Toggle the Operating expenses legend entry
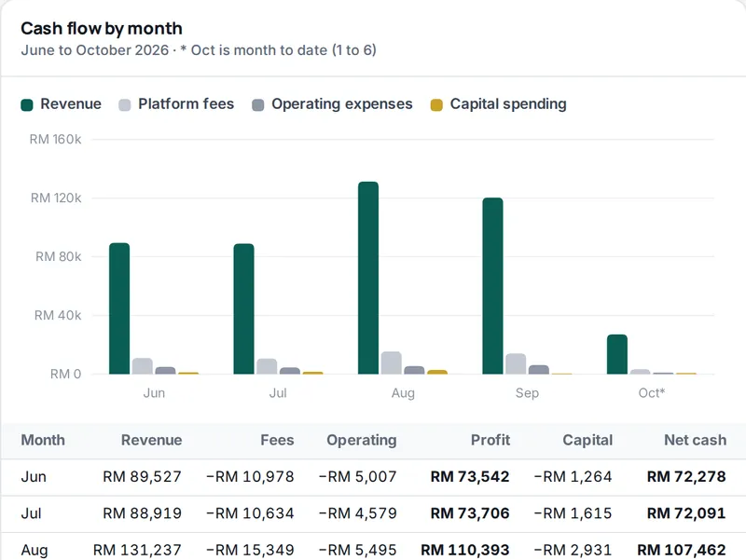 click(332, 104)
